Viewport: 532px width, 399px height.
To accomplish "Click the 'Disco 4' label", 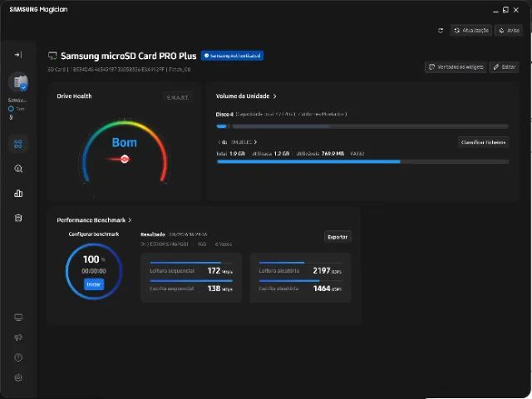I will point(224,115).
